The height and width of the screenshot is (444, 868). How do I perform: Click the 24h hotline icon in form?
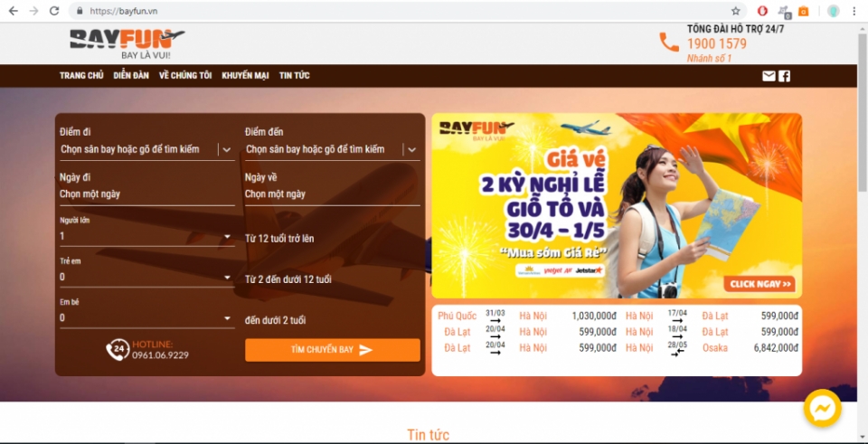tap(118, 350)
